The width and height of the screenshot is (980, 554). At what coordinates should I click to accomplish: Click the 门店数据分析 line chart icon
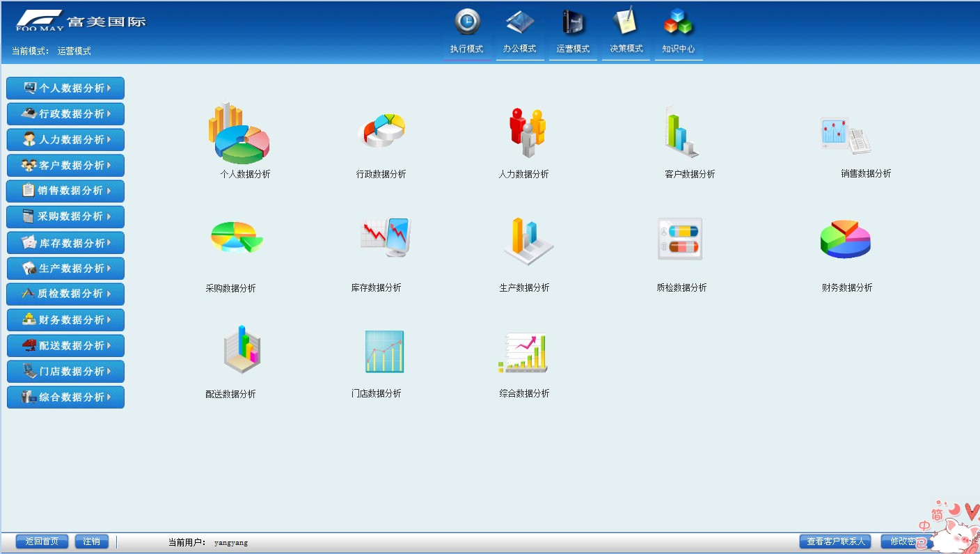(x=384, y=351)
